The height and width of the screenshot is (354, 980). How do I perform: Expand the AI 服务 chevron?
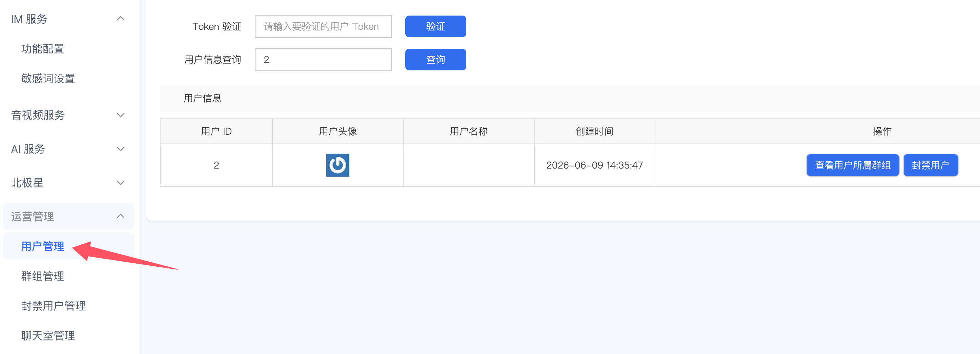coord(121,149)
